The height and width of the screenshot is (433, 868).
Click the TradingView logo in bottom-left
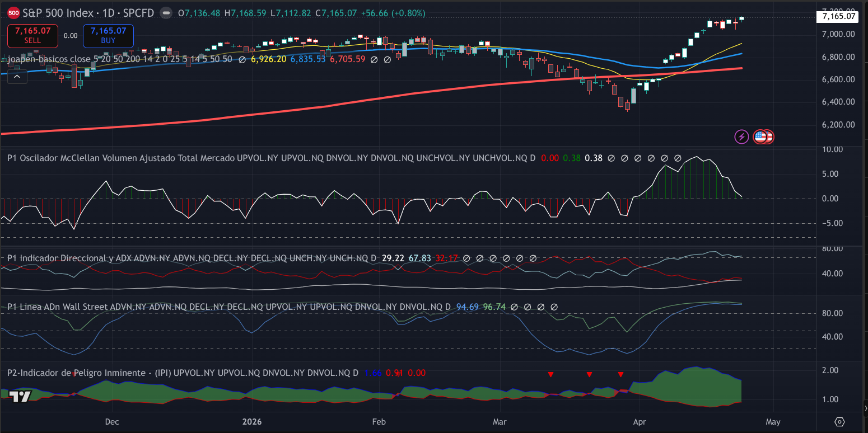pyautogui.click(x=20, y=397)
